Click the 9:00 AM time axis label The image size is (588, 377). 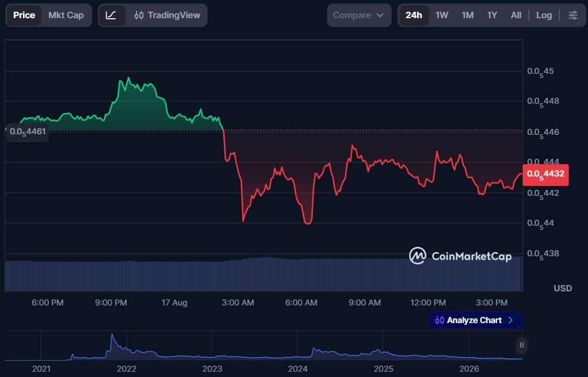tap(365, 303)
